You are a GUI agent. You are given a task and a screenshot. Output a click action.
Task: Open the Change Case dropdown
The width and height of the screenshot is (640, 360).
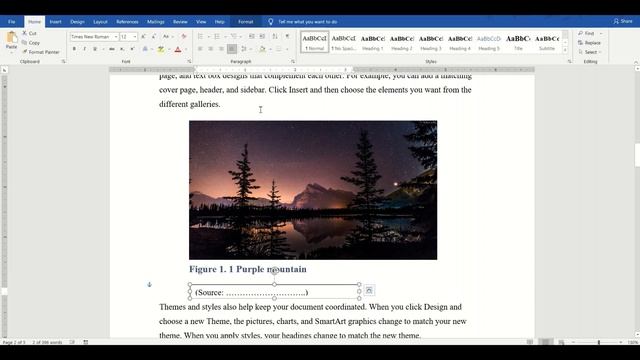(167, 37)
